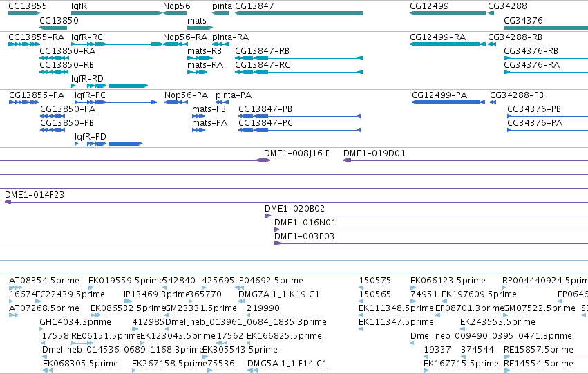Screen dimensions: 588x374
Task: Click the DME1-019D01 clone label
Action: pyautogui.click(x=374, y=153)
